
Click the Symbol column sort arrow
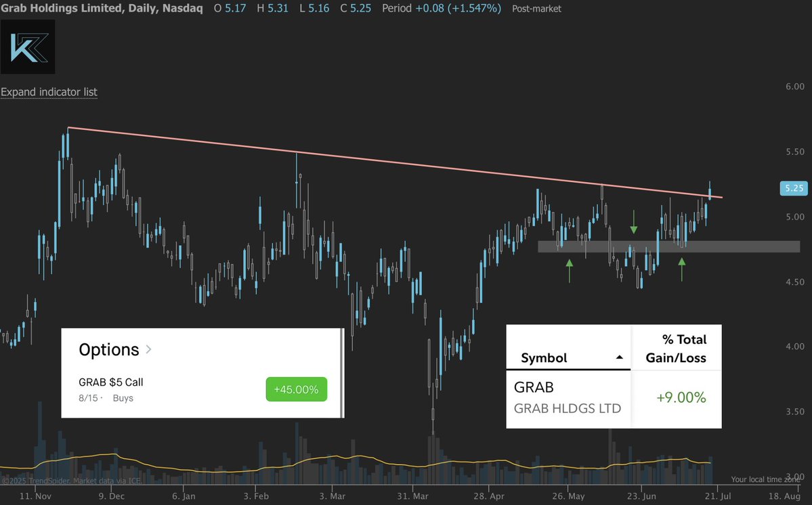(619, 357)
